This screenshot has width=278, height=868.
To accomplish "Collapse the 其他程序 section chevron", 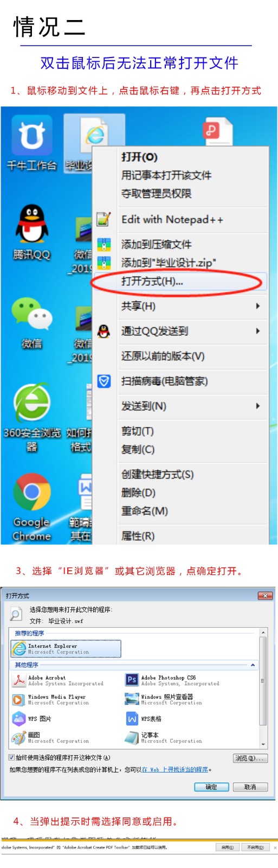I will pyautogui.click(x=253, y=665).
